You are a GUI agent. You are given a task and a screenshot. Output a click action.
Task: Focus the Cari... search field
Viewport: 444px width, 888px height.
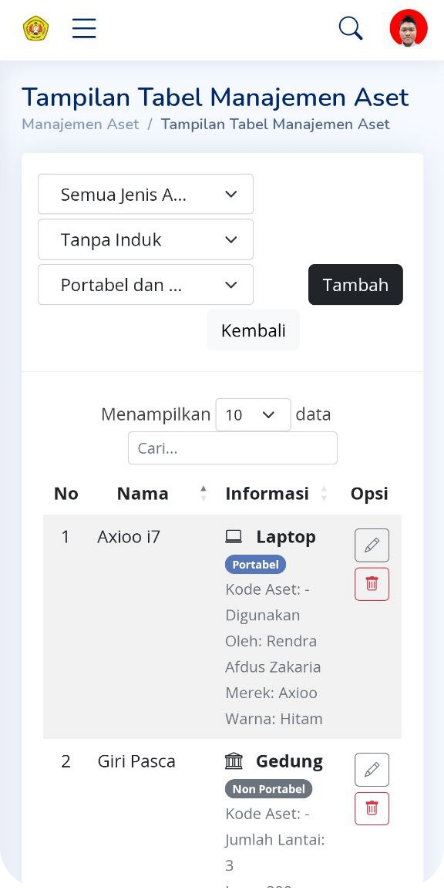tap(233, 448)
